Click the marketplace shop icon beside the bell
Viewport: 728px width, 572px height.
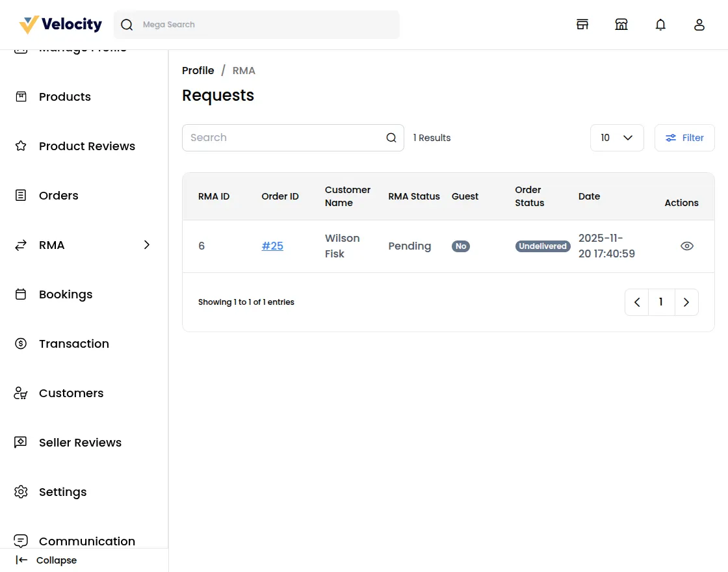point(621,25)
